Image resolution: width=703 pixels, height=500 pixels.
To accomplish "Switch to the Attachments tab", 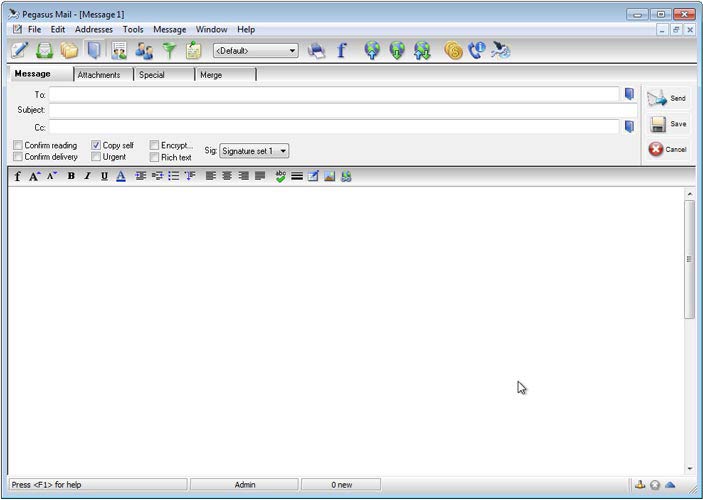I will (99, 75).
